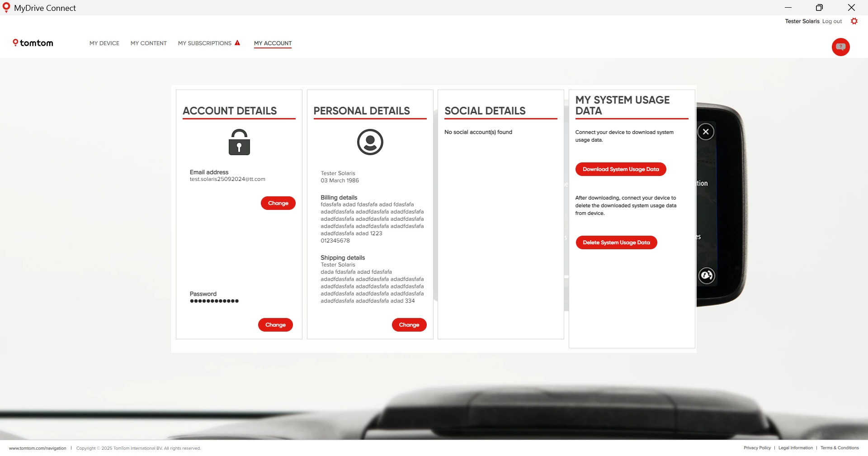Switch to My Content tab
Image resolution: width=868 pixels, height=456 pixels.
pyautogui.click(x=149, y=43)
